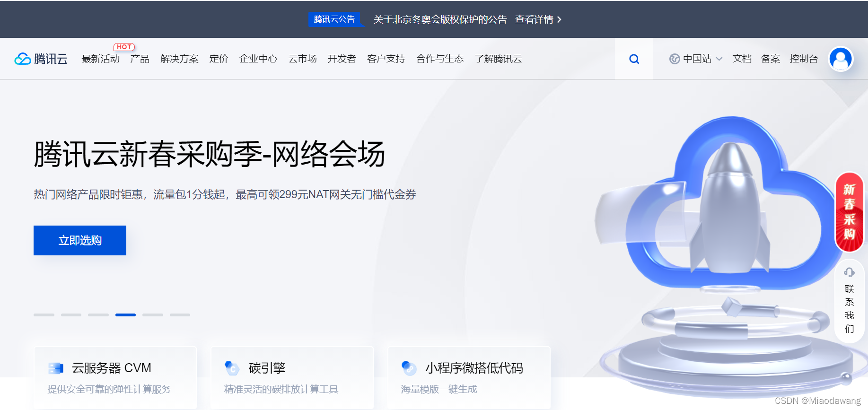Click the 碳引擎 product icon
Screen dimensions: 868x410
(232, 367)
